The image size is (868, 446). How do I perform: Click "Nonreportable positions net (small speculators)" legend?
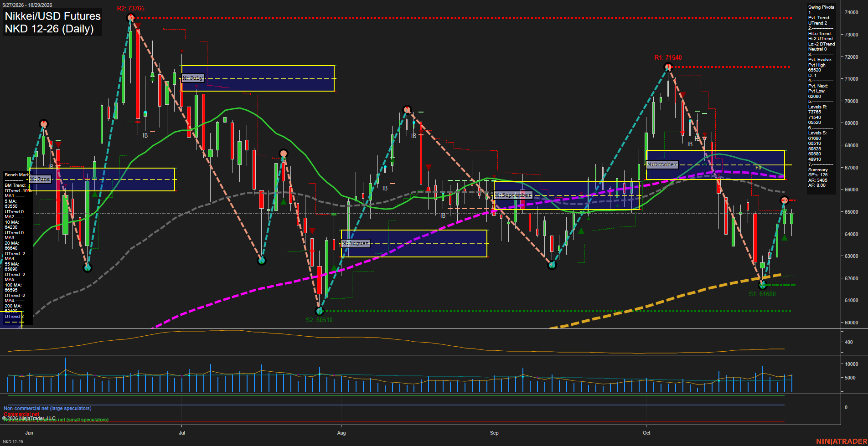tap(56, 420)
